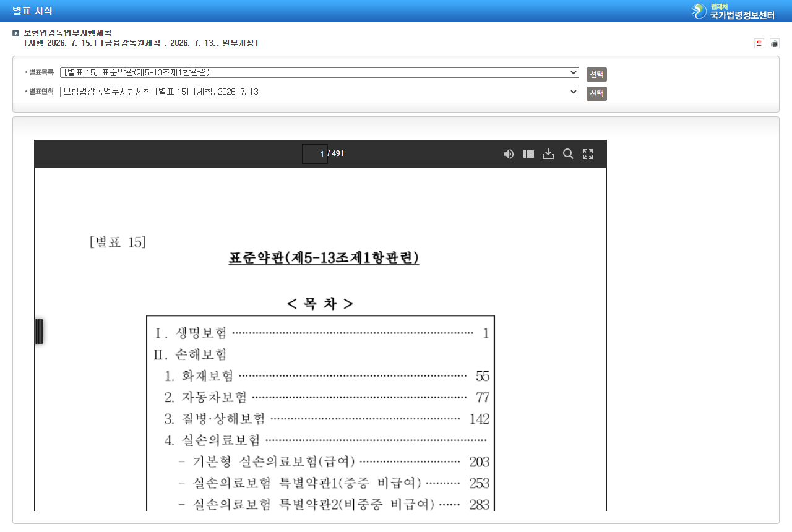
Task: Click the '/ 491' total pages text
Action: click(x=336, y=153)
